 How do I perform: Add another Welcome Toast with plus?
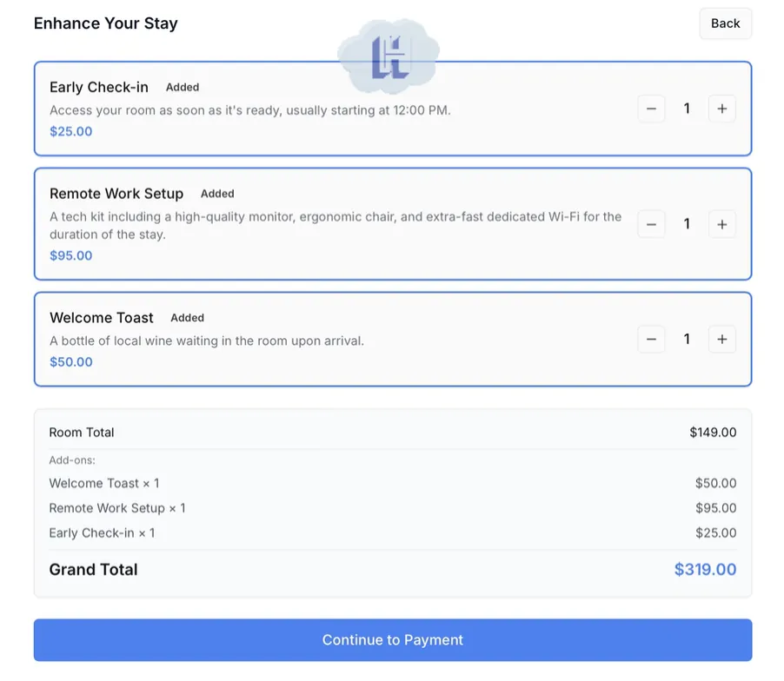point(722,340)
